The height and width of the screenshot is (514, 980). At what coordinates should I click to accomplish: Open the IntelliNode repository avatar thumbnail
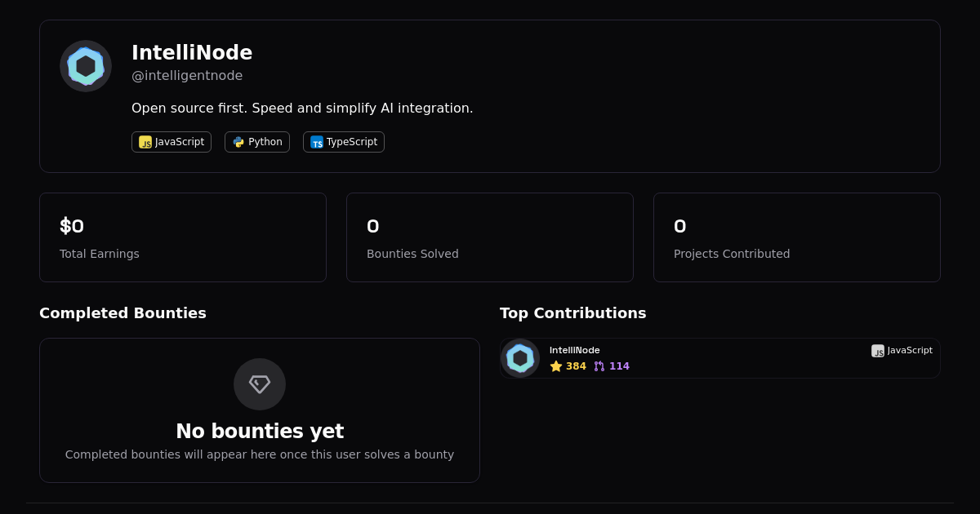click(520, 358)
